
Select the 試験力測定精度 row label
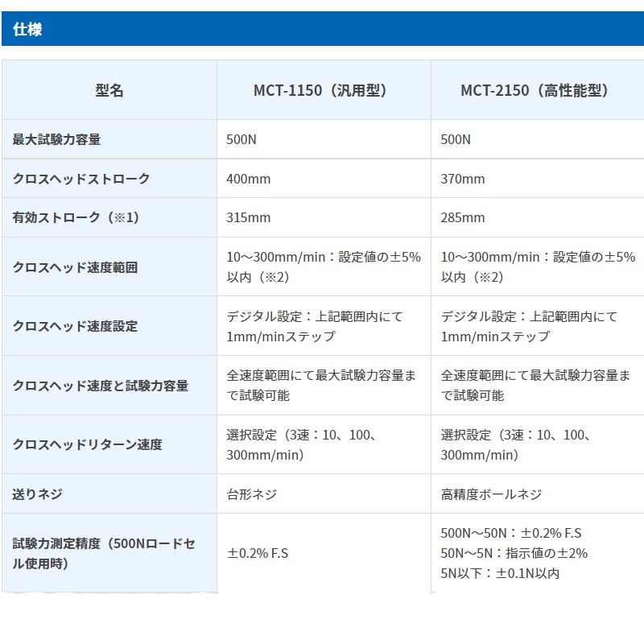(x=104, y=553)
